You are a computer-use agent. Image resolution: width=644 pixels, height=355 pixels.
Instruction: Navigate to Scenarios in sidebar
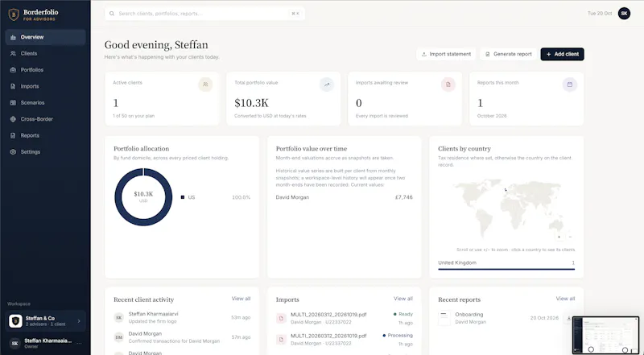point(45,103)
